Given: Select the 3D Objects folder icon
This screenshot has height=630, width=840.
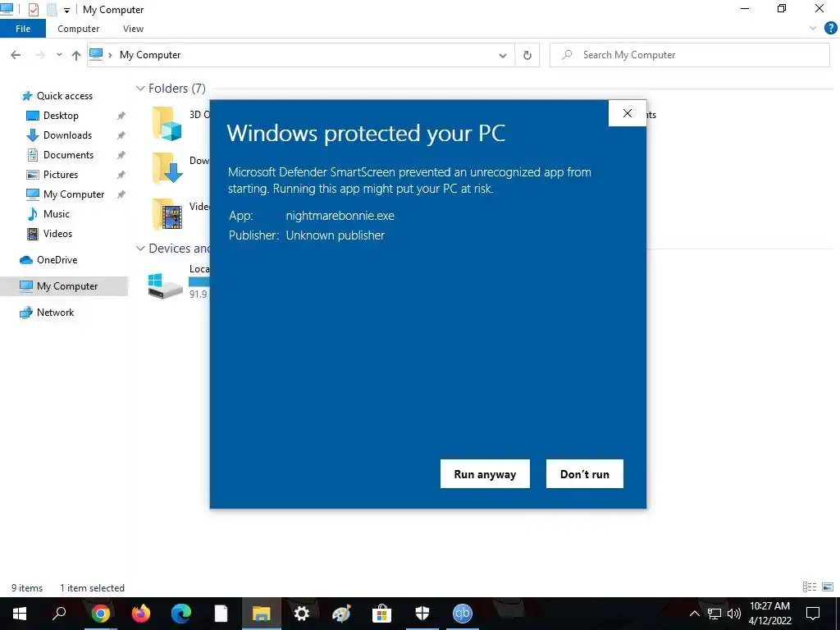Looking at the screenshot, I should point(167,123).
